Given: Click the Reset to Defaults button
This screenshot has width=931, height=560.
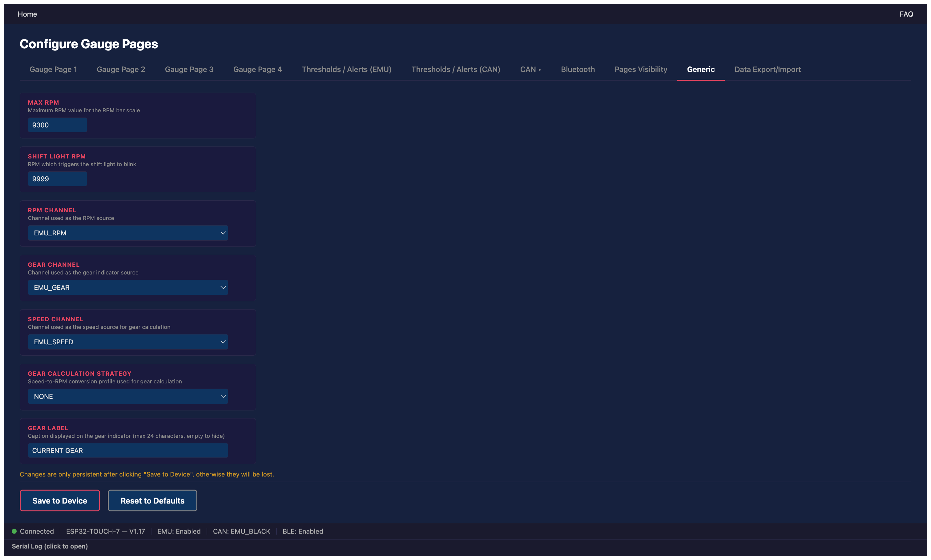Looking at the screenshot, I should [152, 500].
